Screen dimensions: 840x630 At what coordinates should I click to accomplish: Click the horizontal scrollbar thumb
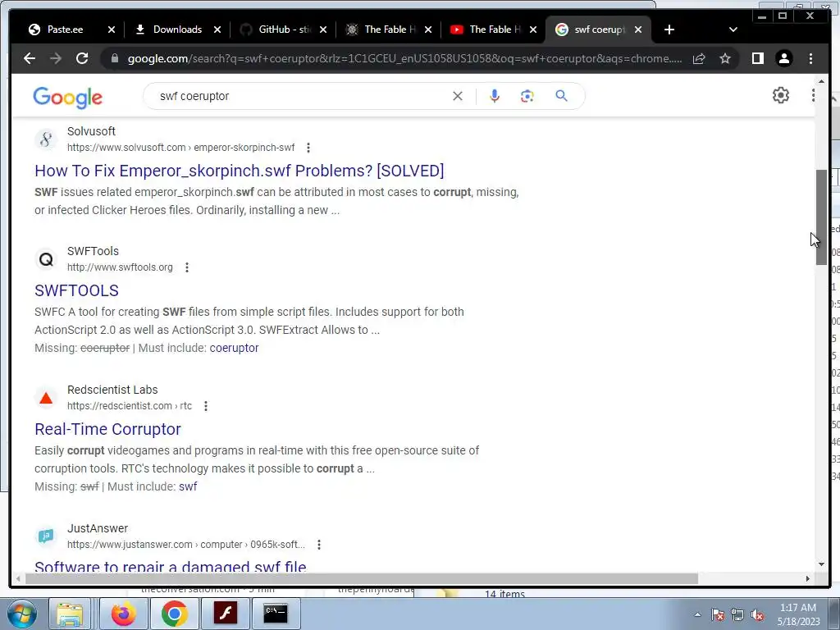click(362, 578)
